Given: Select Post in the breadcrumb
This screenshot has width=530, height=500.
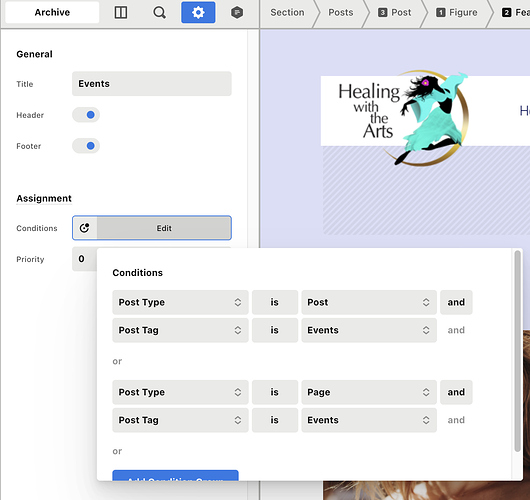Looking at the screenshot, I should pyautogui.click(x=394, y=13).
